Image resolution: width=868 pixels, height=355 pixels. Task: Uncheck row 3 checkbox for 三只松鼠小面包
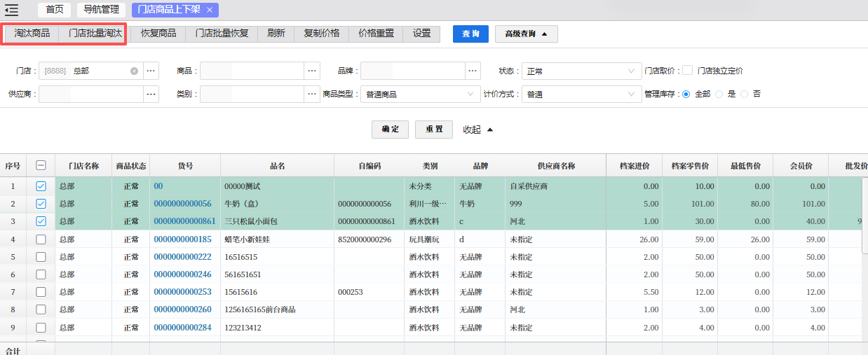click(41, 221)
